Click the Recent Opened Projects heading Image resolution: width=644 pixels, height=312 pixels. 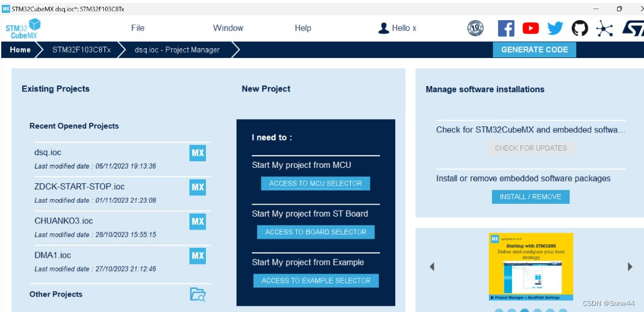(x=74, y=126)
